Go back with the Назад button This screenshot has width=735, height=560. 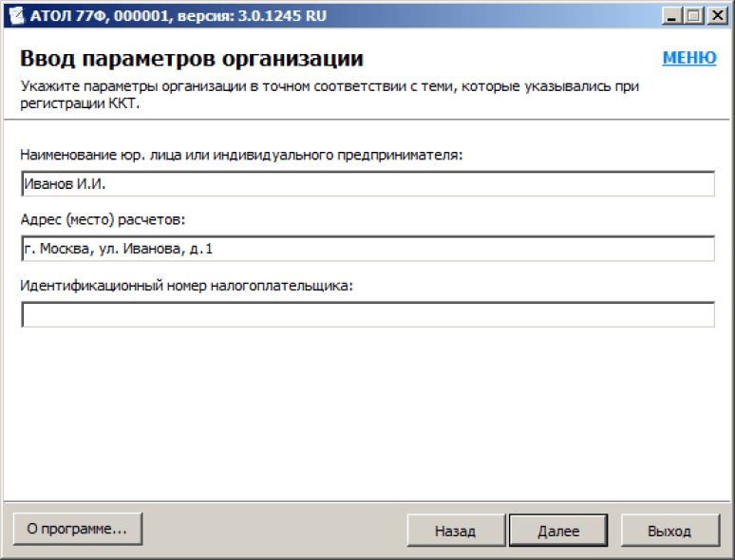(x=456, y=531)
